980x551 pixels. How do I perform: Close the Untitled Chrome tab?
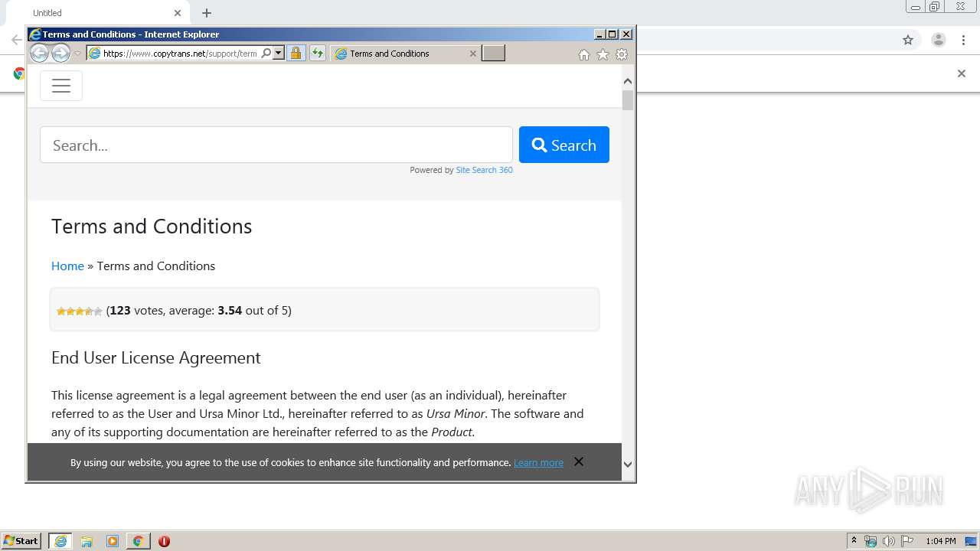tap(178, 13)
